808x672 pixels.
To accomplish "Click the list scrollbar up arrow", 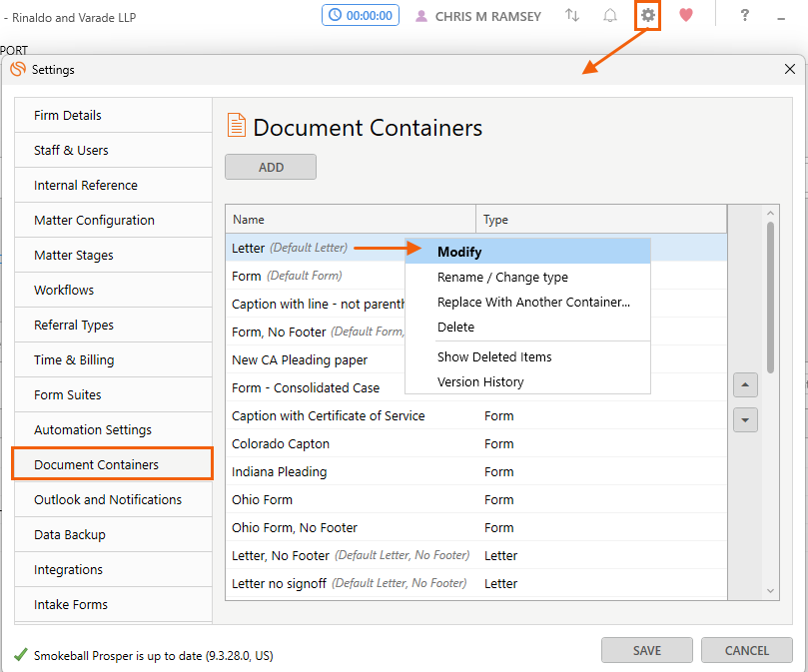I will click(770, 214).
